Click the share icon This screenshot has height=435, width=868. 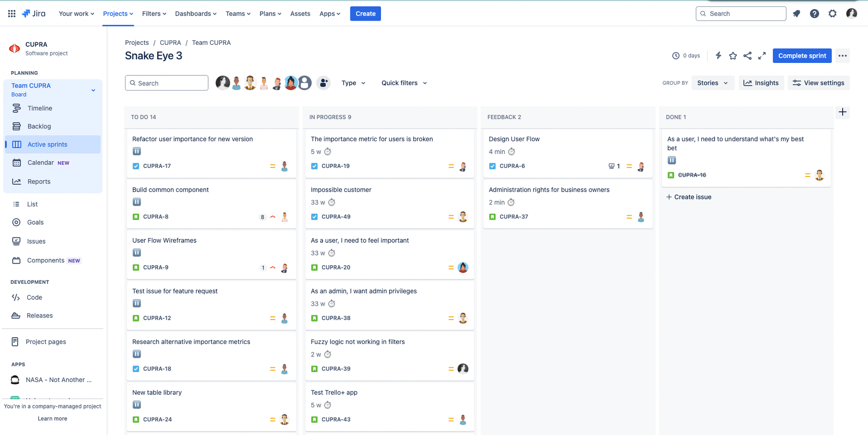click(x=748, y=56)
